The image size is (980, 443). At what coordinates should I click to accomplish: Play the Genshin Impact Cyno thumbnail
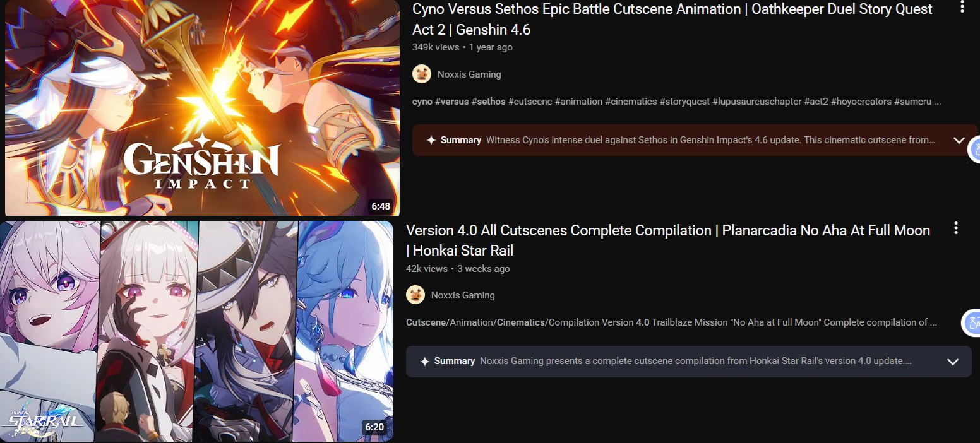click(202, 107)
